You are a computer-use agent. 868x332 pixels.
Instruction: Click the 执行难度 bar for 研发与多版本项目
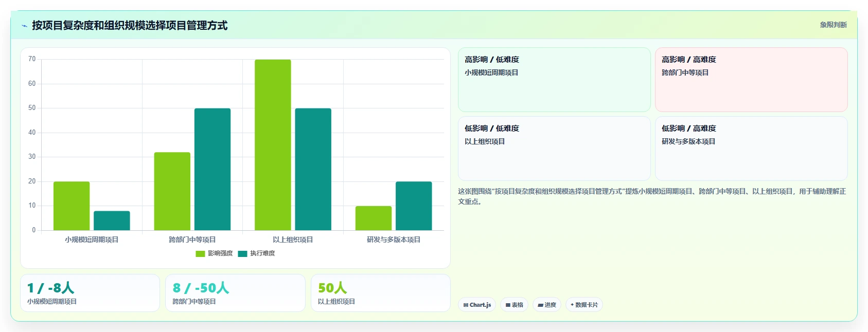414,206
